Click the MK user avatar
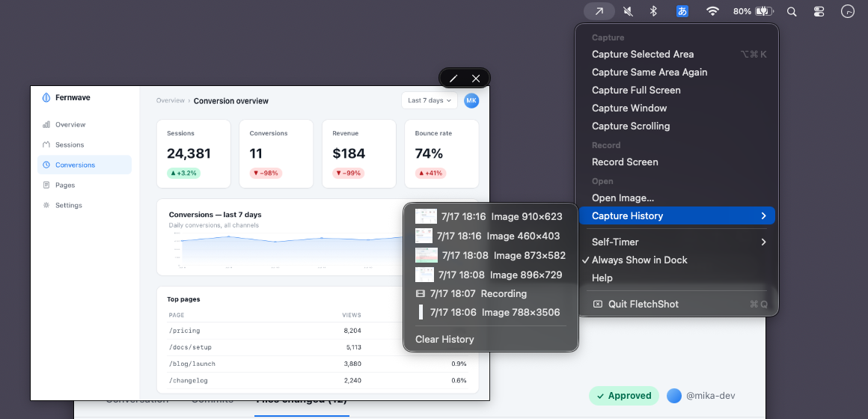Image resolution: width=868 pixels, height=419 pixels. click(x=471, y=101)
